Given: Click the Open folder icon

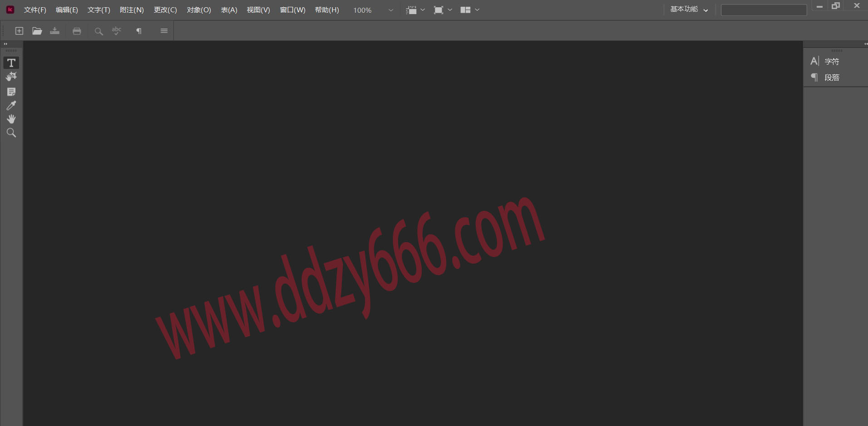Looking at the screenshot, I should tap(37, 31).
